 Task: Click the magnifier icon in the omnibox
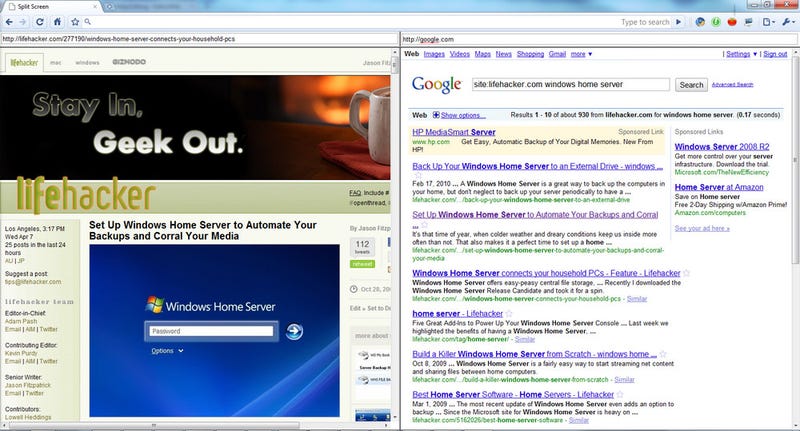pyautogui.click(x=88, y=22)
